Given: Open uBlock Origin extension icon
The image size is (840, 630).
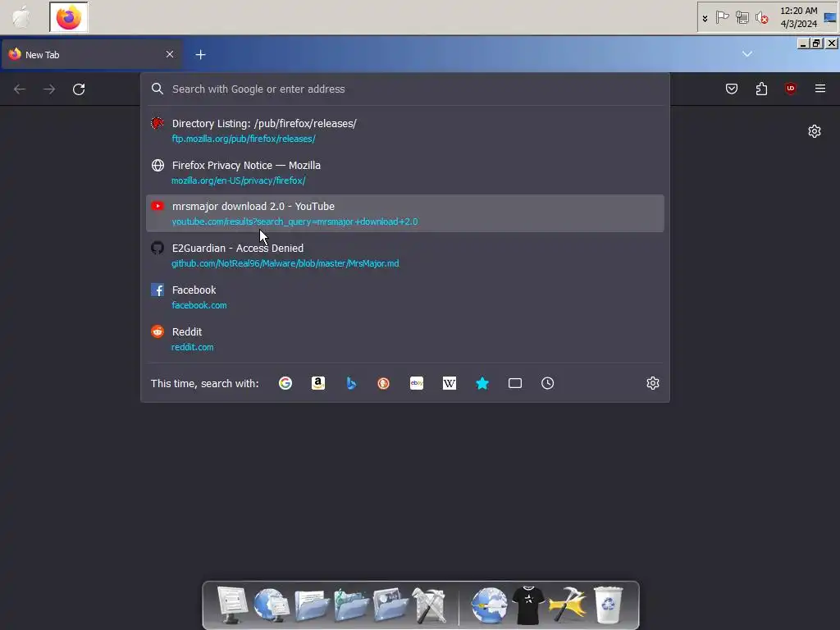Looking at the screenshot, I should pos(791,89).
